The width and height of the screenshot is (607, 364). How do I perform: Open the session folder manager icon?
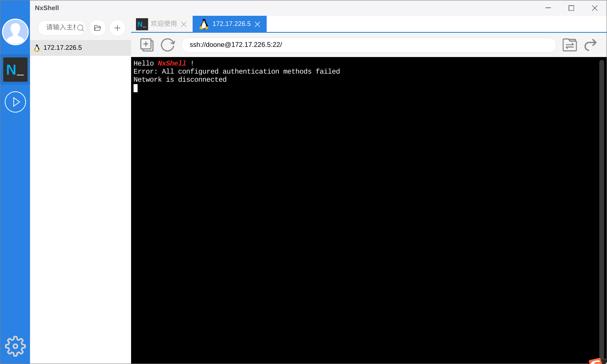coord(98,28)
